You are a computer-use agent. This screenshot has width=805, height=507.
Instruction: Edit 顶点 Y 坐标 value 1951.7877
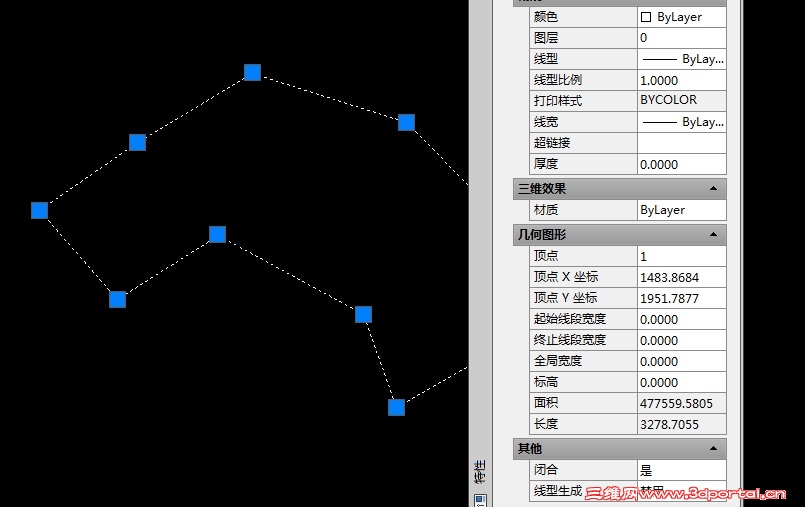681,298
